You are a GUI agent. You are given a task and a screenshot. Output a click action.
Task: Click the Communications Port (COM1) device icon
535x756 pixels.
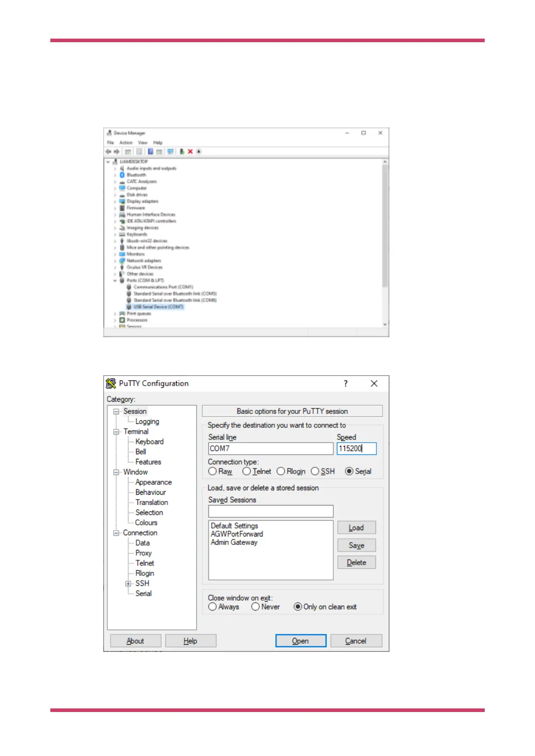point(129,287)
